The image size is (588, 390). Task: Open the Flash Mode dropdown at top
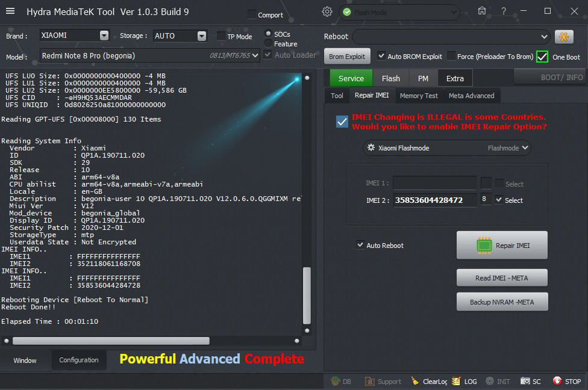pyautogui.click(x=399, y=13)
